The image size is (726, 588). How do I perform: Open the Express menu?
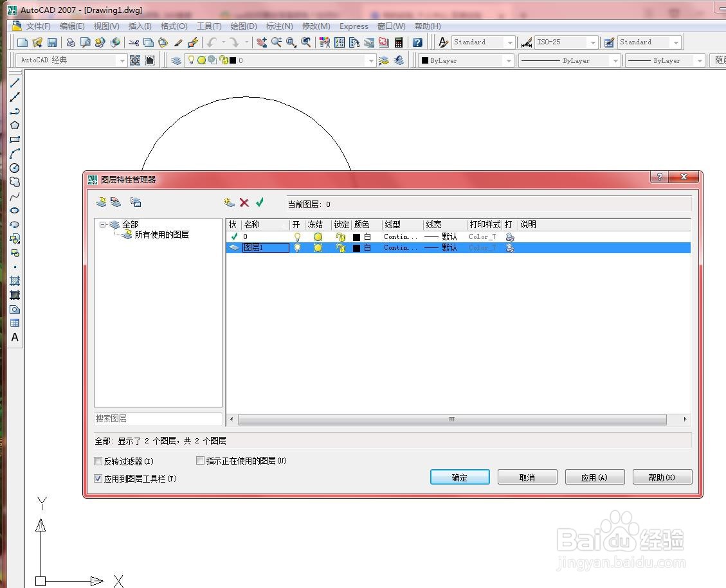[354, 26]
